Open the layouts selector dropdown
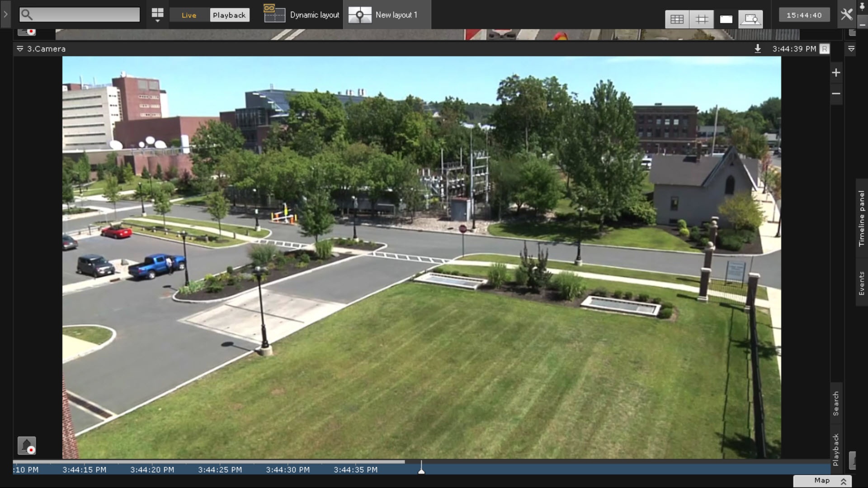Screen dimensions: 868x488 click(157, 15)
